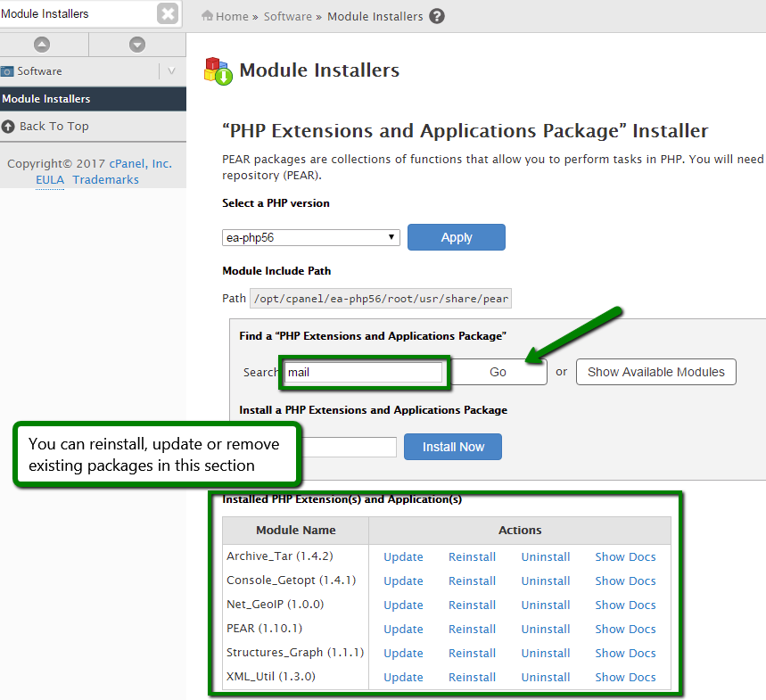The image size is (766, 700).
Task: Open the cPanel, Inc. link
Action: [x=140, y=164]
